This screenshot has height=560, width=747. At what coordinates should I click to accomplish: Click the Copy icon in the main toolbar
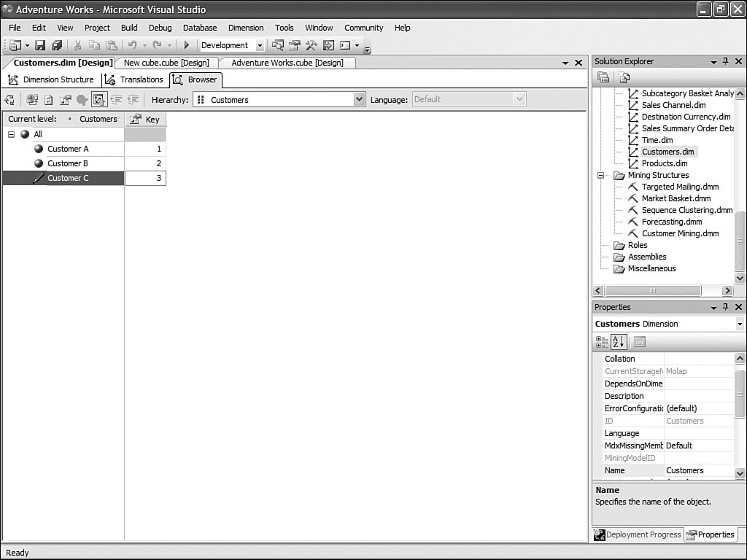94,45
